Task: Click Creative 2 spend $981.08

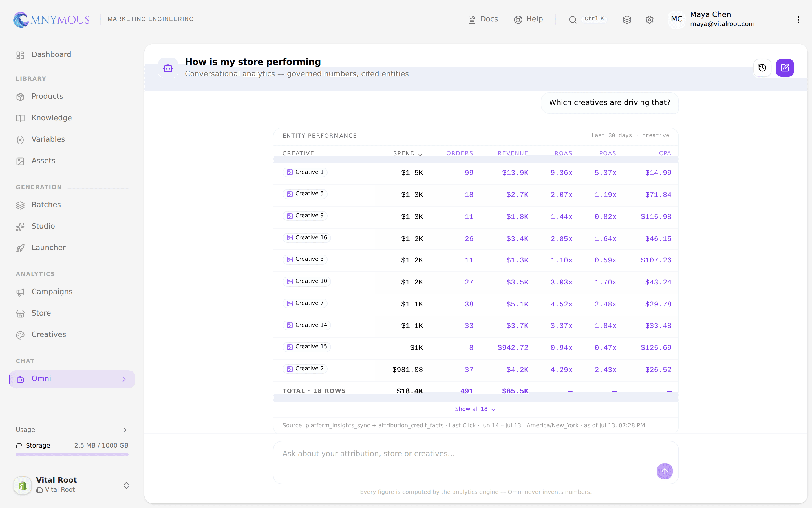Action: click(x=407, y=370)
